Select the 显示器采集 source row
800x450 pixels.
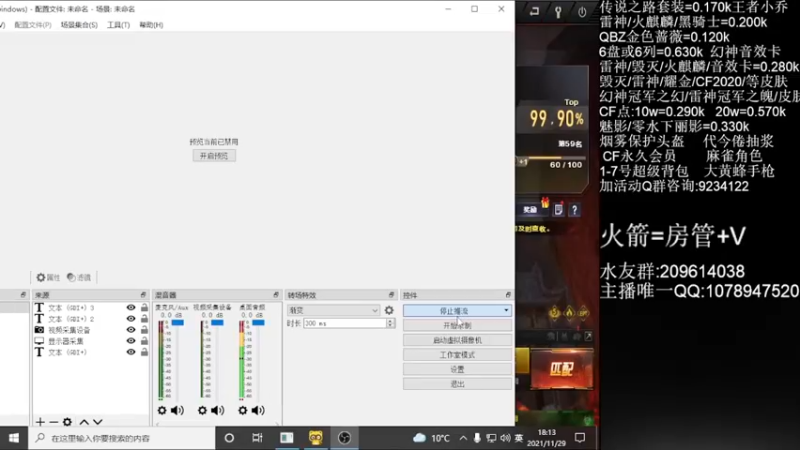pyautogui.click(x=91, y=341)
